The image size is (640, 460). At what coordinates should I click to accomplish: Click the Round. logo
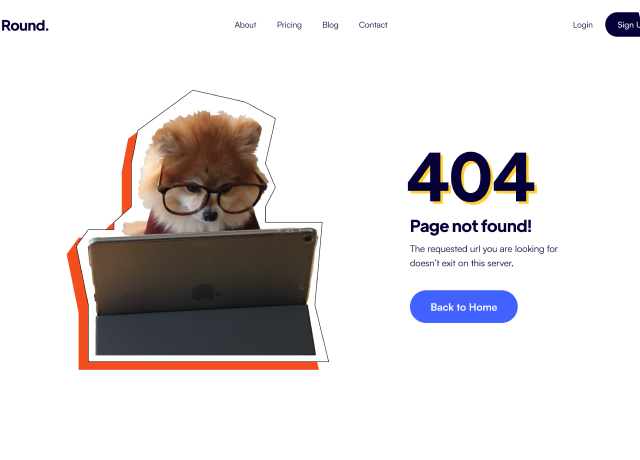(25, 25)
